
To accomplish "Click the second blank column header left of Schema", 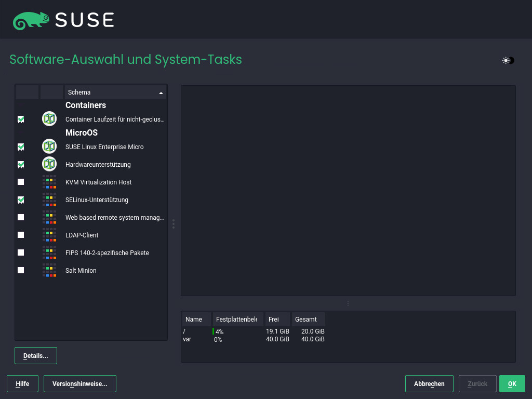I will pyautogui.click(x=51, y=92).
